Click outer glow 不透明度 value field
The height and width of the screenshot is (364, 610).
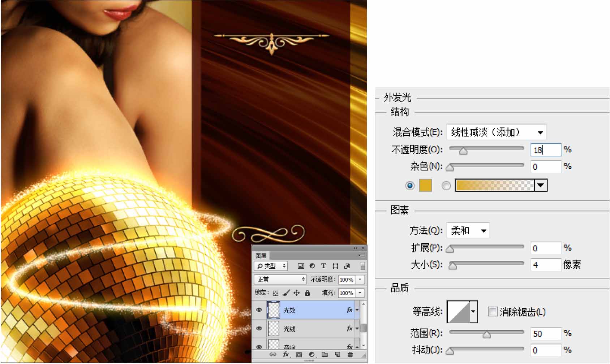click(546, 150)
